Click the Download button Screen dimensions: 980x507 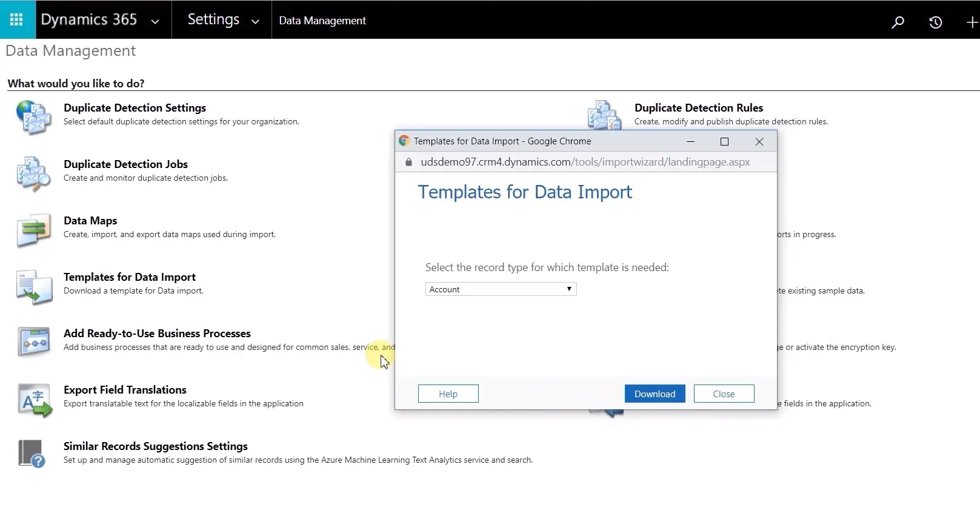(655, 394)
